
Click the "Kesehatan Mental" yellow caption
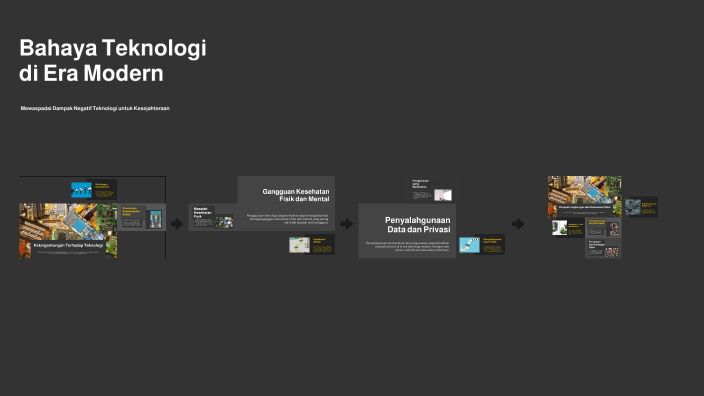[319, 241]
